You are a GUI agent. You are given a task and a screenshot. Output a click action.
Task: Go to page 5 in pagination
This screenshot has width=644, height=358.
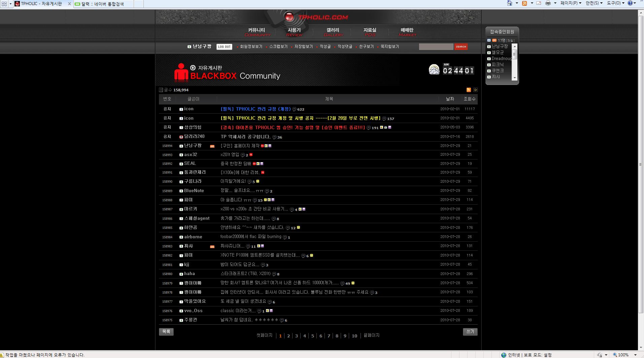coord(312,336)
